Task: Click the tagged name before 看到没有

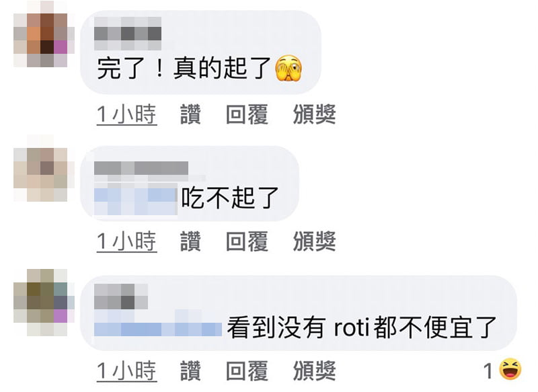Action: click(x=158, y=323)
